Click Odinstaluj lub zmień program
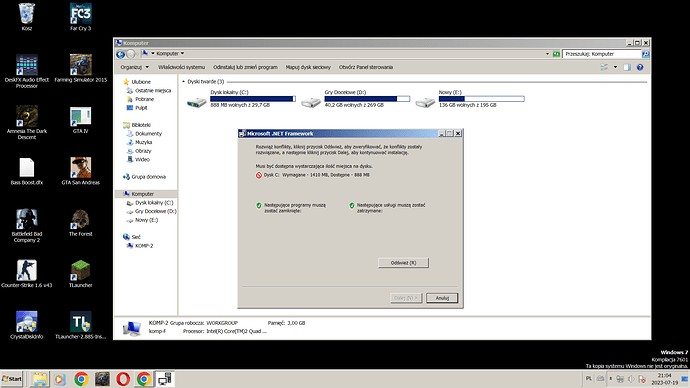 [x=245, y=67]
